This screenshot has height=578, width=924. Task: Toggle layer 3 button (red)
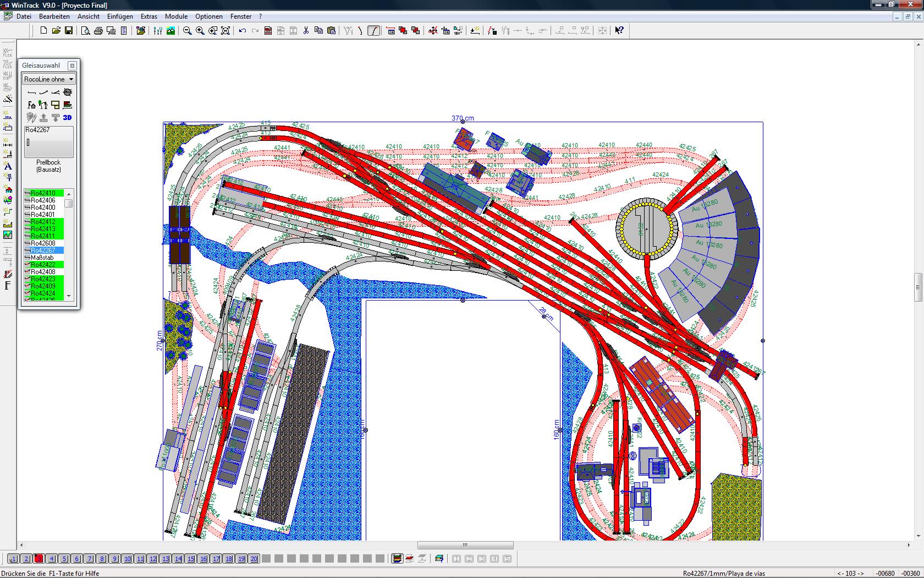(38, 559)
